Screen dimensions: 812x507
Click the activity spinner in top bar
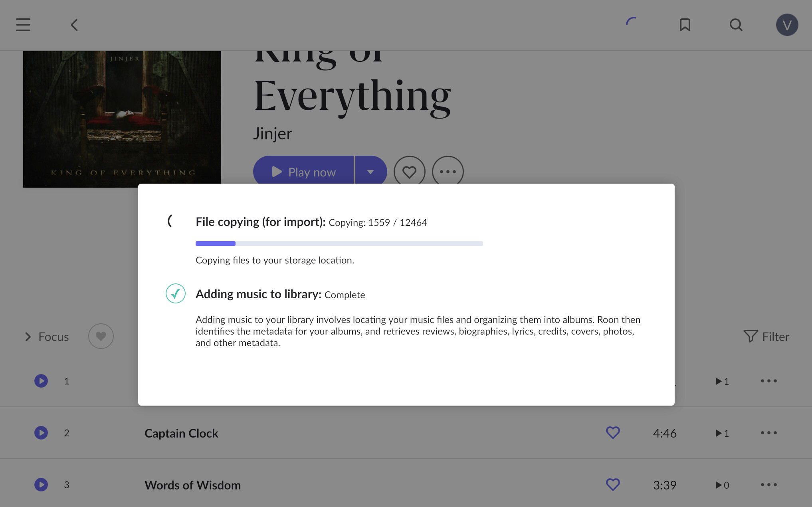pyautogui.click(x=631, y=22)
